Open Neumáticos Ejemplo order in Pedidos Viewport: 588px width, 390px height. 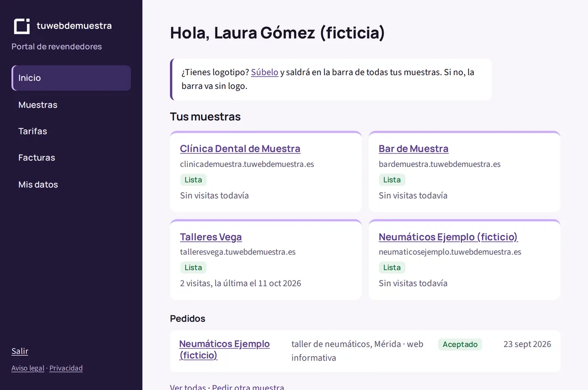coord(225,349)
